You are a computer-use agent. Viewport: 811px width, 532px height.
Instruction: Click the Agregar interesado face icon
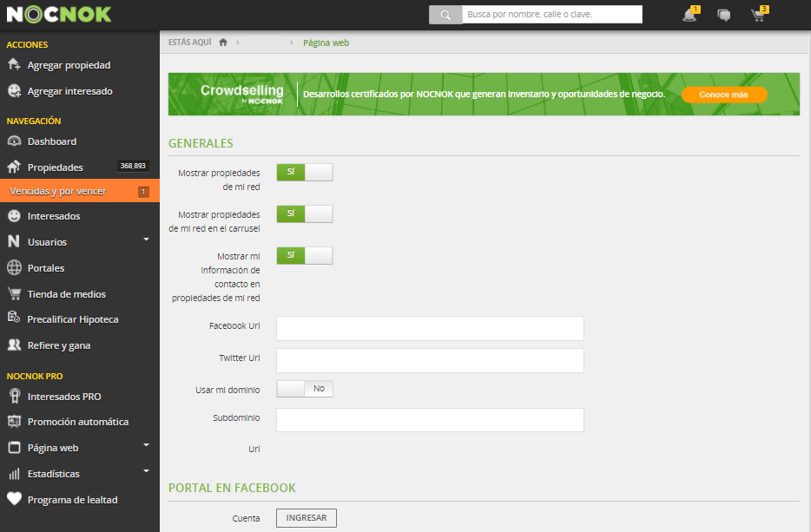coord(14,91)
